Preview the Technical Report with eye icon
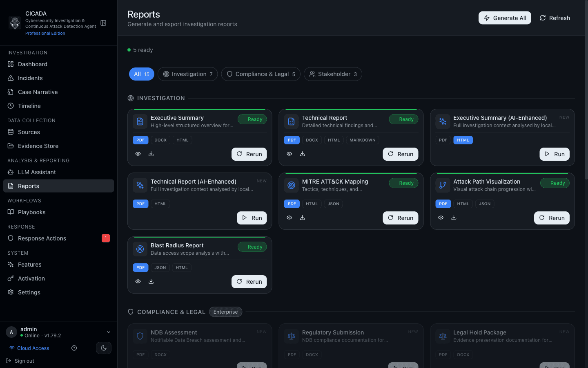Image resolution: width=588 pixels, height=368 pixels. (289, 154)
